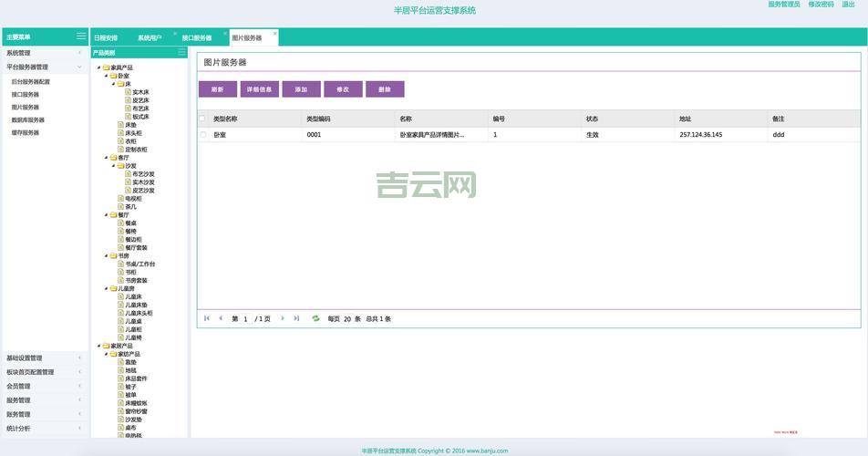Close the 接口服务器 tab
Viewport: 868px width, 456px height.
tap(225, 34)
